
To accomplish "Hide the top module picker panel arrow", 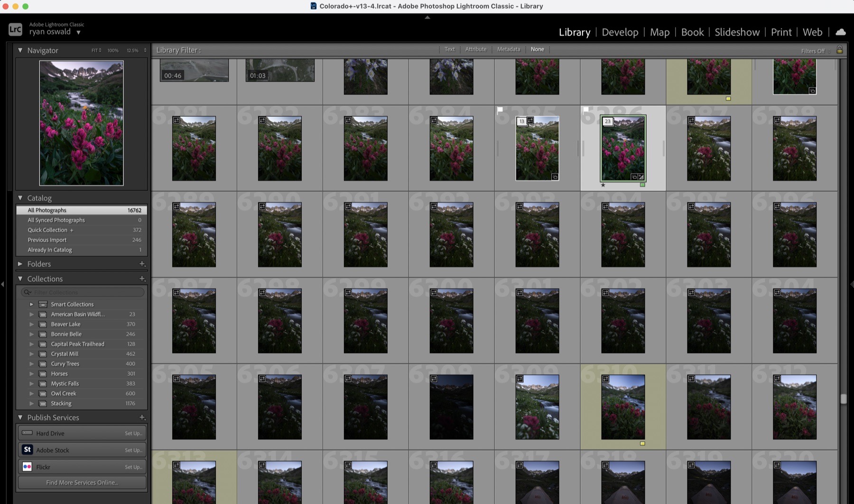I will [x=427, y=18].
